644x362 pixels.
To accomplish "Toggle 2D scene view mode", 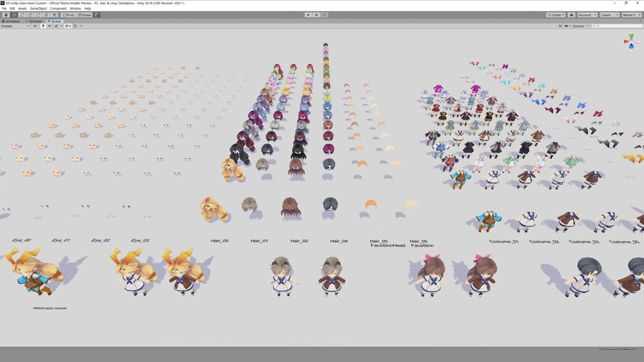I will pyautogui.click(x=35, y=26).
